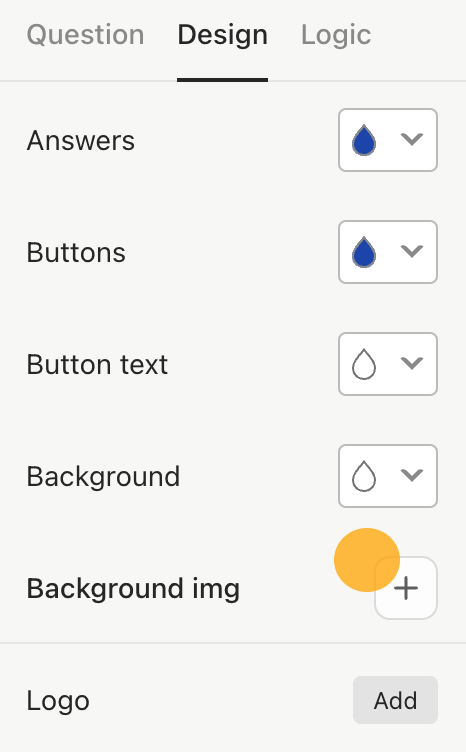Open the Button text color chevron
Screen dimensions: 466x752
412,363
